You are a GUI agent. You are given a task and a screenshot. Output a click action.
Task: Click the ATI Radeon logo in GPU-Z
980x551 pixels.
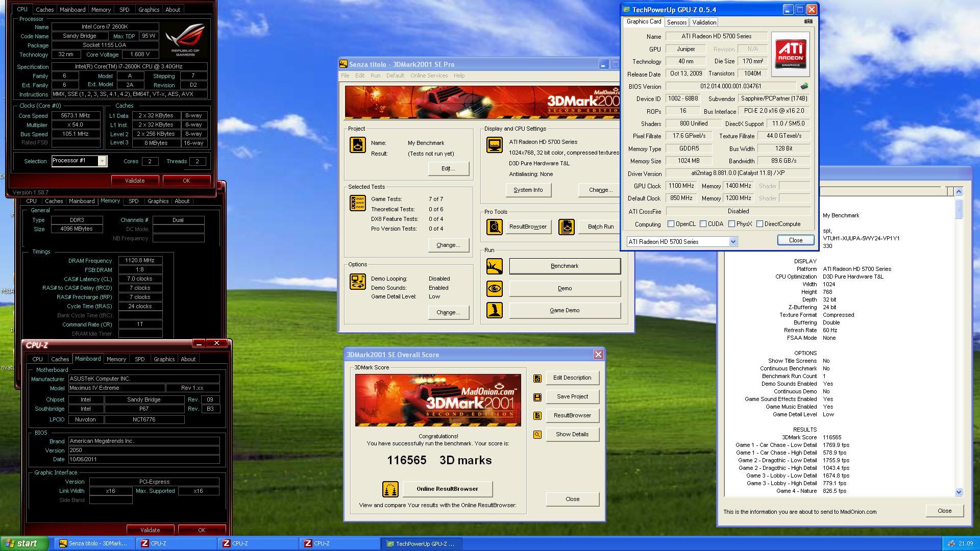coord(790,54)
